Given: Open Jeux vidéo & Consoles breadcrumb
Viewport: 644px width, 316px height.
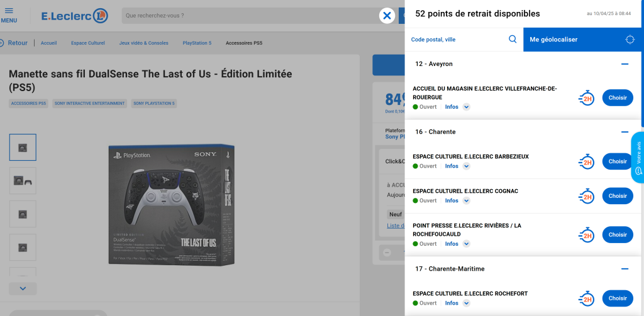Looking at the screenshot, I should click(x=144, y=43).
